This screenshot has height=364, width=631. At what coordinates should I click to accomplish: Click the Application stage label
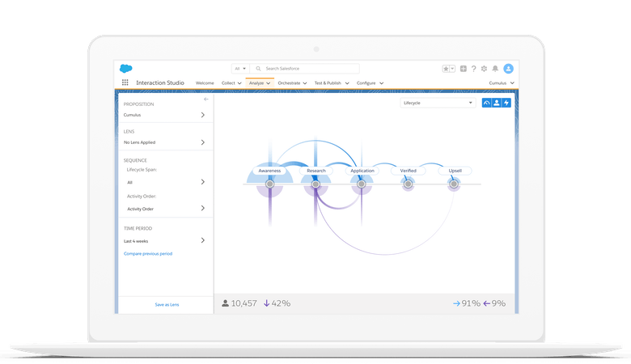coord(362,171)
